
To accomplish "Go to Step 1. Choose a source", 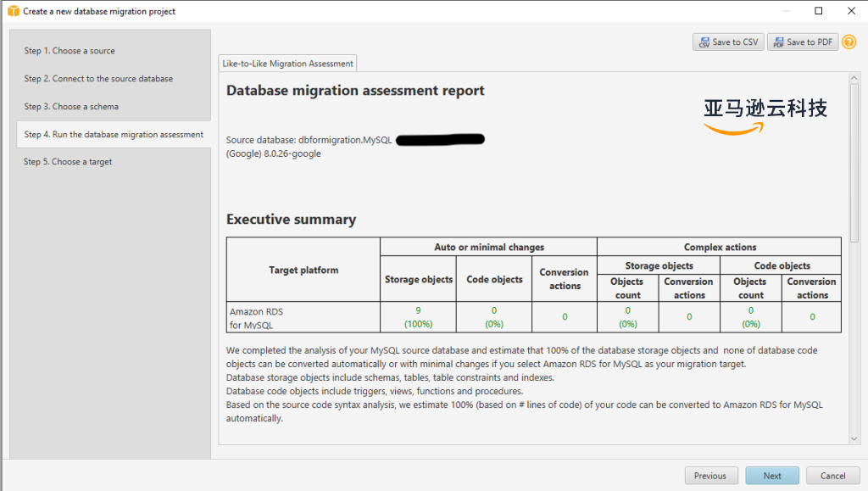I will pyautogui.click(x=70, y=51).
